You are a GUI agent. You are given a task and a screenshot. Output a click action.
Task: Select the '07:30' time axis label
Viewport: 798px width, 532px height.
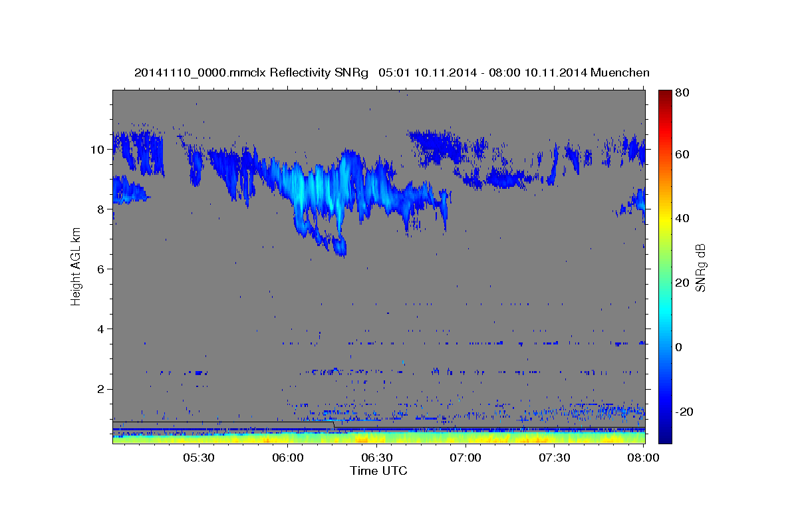(555, 458)
